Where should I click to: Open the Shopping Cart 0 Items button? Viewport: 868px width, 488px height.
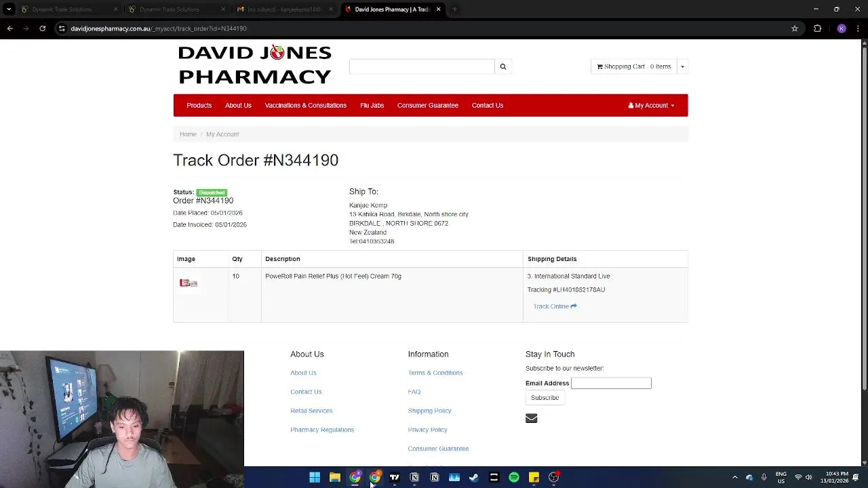coord(634,66)
